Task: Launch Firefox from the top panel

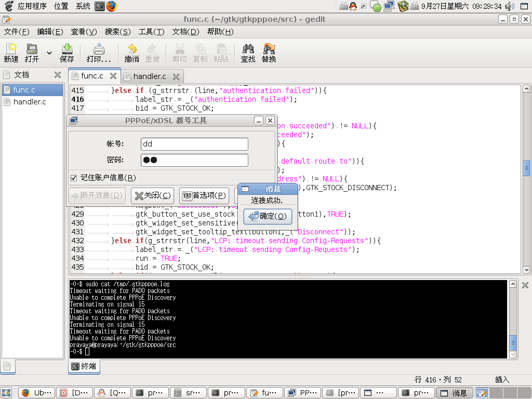Action: pos(111,6)
